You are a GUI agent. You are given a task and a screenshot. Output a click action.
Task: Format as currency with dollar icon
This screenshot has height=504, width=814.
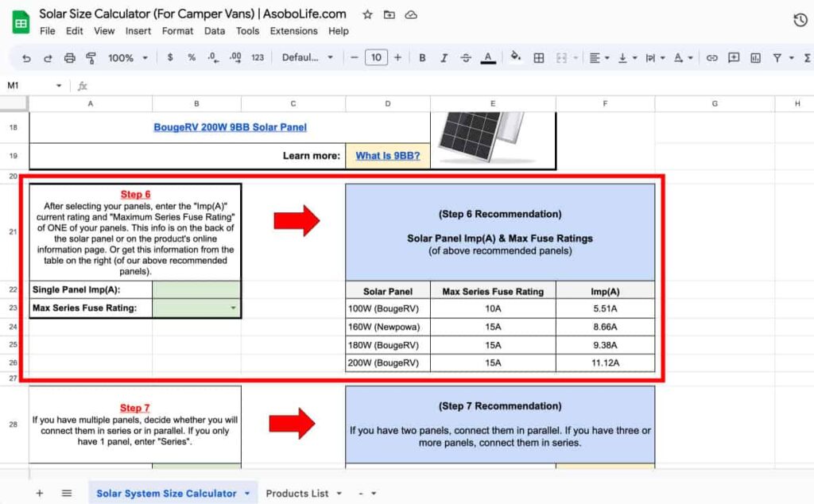tap(170, 57)
